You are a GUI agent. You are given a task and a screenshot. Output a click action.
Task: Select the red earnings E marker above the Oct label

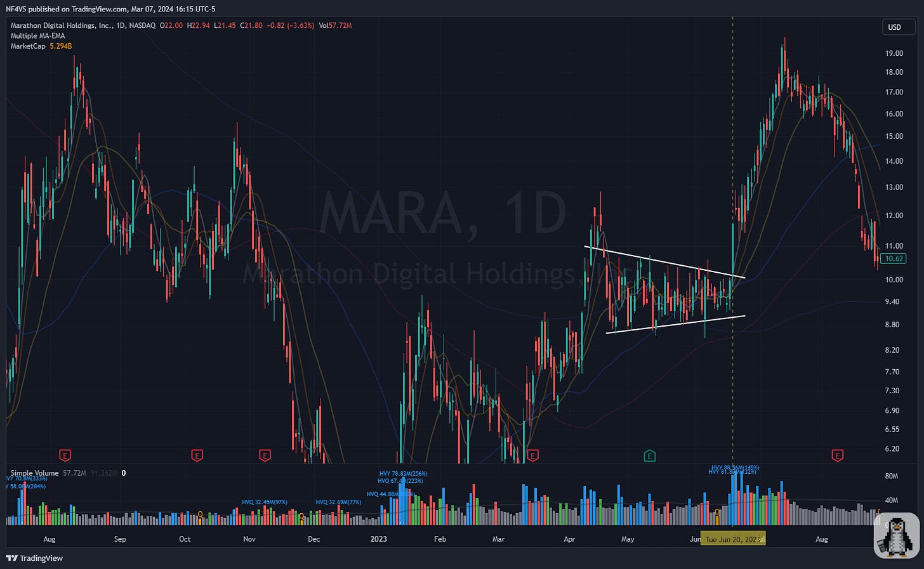[197, 455]
